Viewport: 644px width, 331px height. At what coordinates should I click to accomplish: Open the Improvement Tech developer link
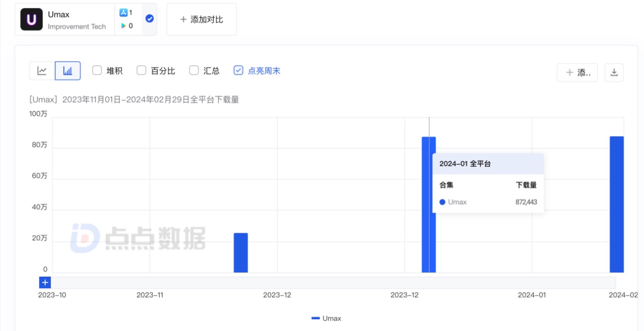click(x=76, y=27)
